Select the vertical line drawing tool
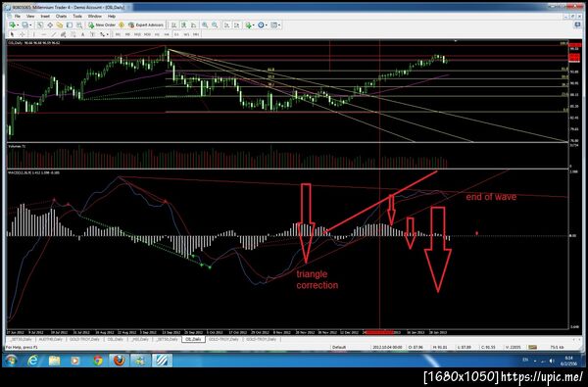 coord(33,34)
